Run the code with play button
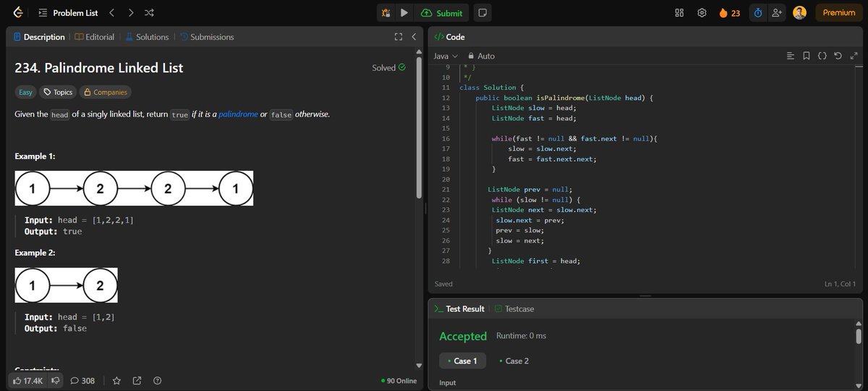 click(404, 12)
